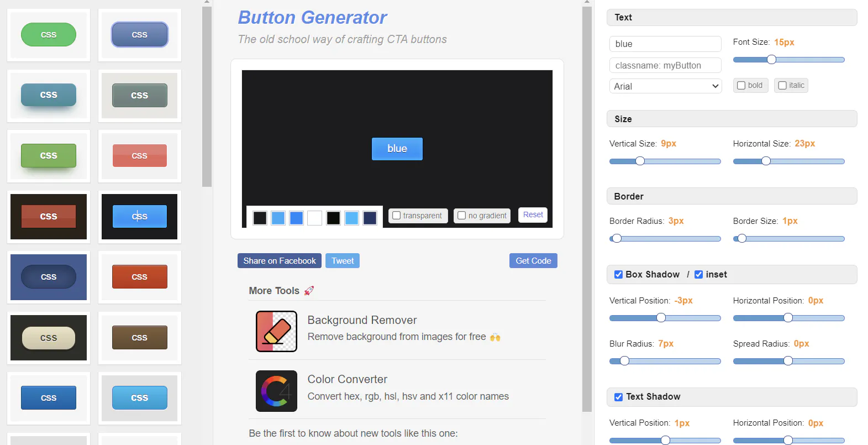Click the center page scrollbar
The image size is (868, 445).
click(587, 209)
